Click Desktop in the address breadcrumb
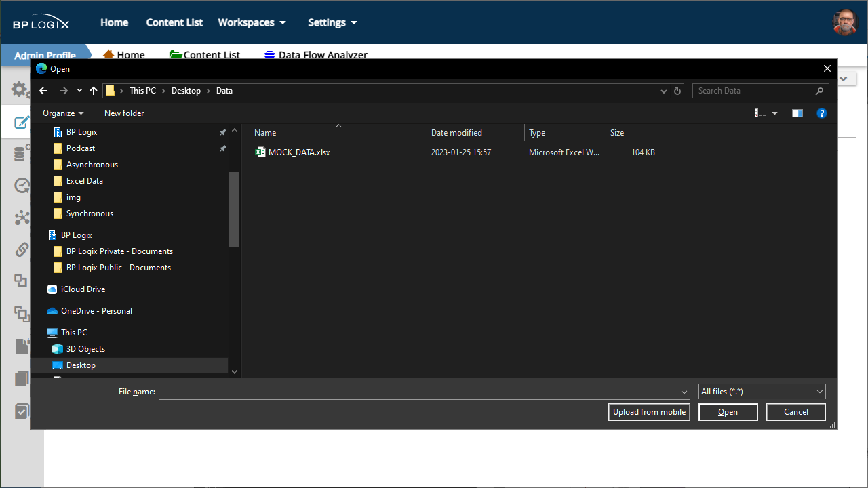 pos(186,91)
